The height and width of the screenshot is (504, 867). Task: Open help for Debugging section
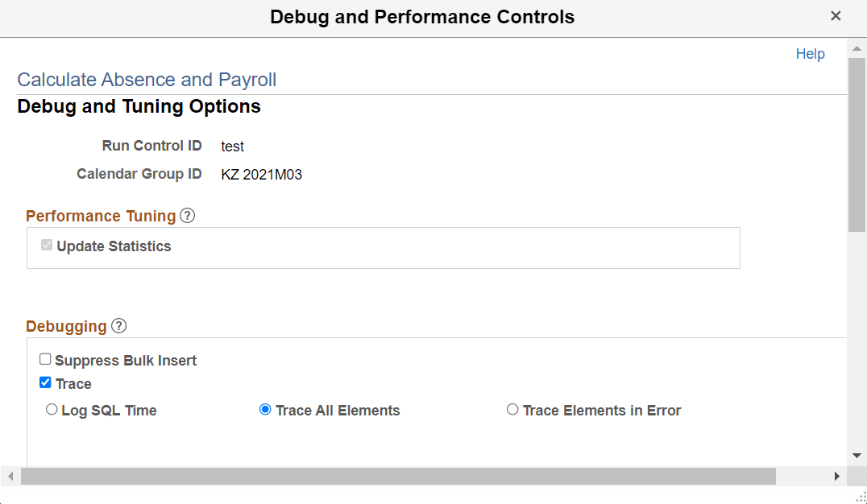(118, 325)
